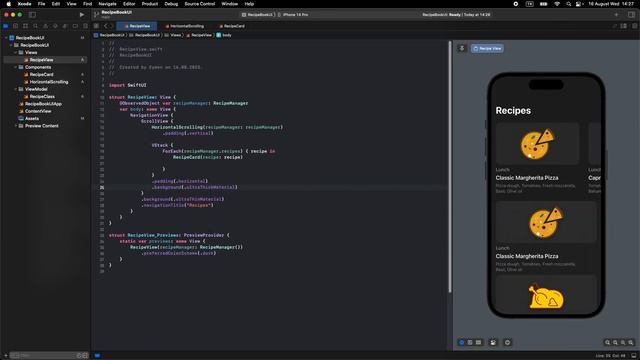Screen dimensions: 640x360
Task: Open macOS Control Center icon
Action: point(579,4)
